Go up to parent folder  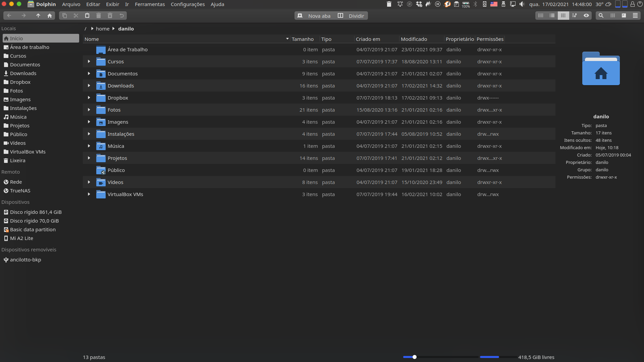pyautogui.click(x=38, y=16)
